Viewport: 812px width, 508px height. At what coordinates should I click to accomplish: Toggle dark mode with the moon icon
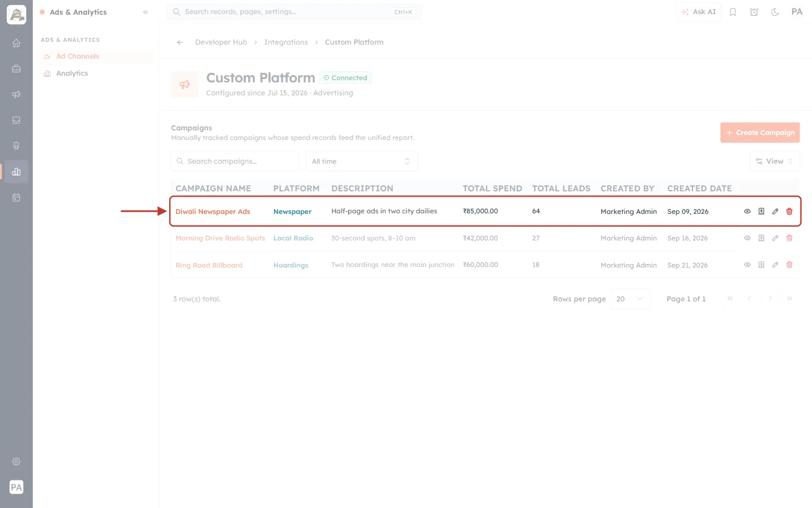click(x=775, y=12)
